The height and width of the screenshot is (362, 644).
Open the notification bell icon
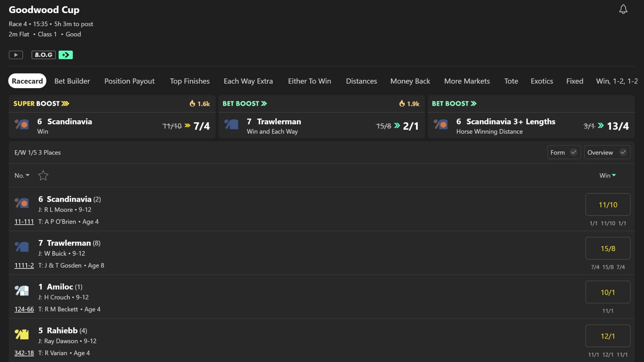623,9
